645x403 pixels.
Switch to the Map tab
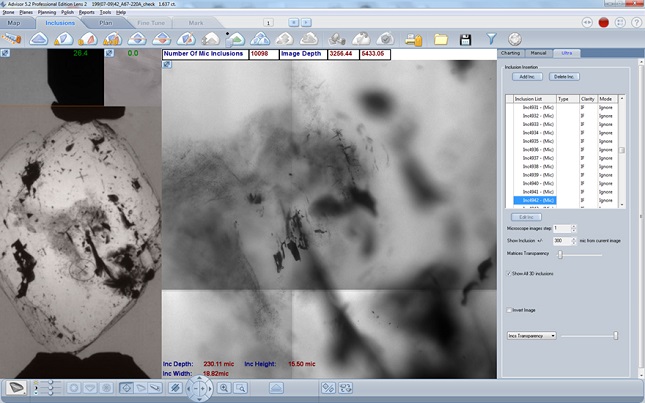coord(14,23)
